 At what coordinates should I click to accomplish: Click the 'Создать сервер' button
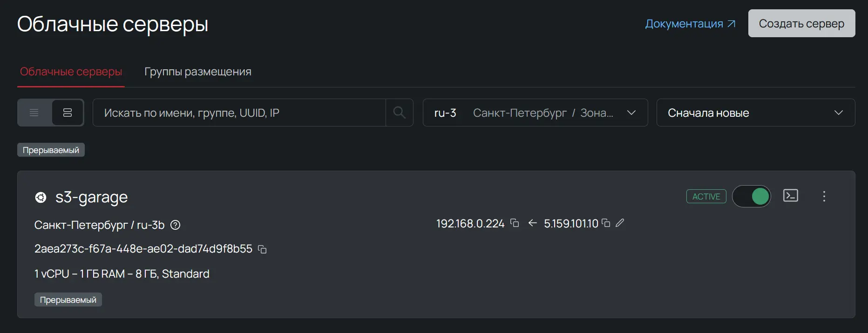pyautogui.click(x=801, y=23)
